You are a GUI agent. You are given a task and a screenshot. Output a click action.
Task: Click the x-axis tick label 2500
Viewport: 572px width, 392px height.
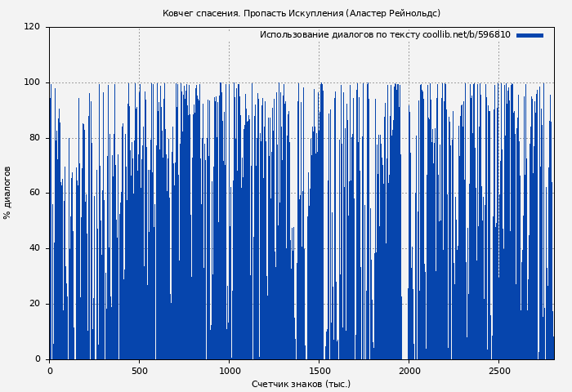pos(498,371)
